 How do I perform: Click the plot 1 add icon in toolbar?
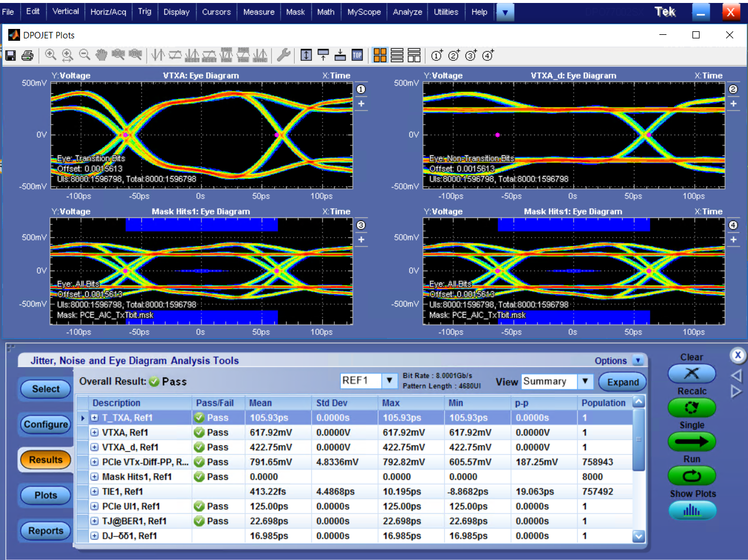click(x=437, y=56)
